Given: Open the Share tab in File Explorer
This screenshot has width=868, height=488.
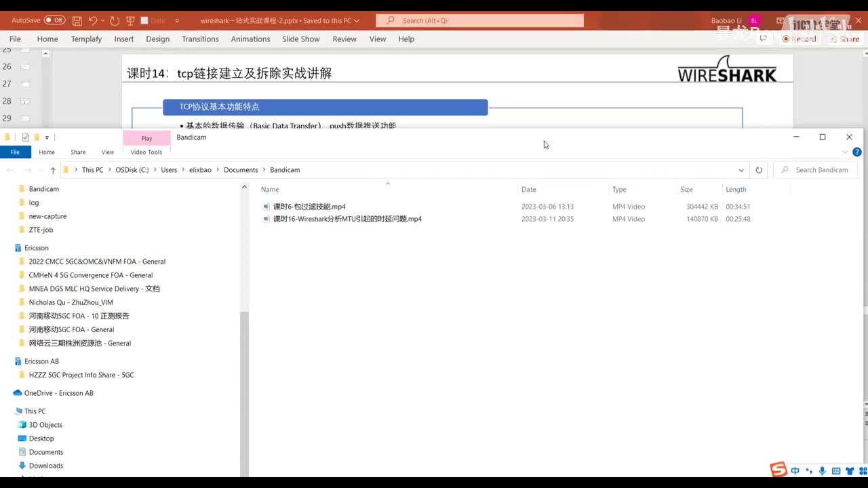Looking at the screenshot, I should pyautogui.click(x=78, y=152).
